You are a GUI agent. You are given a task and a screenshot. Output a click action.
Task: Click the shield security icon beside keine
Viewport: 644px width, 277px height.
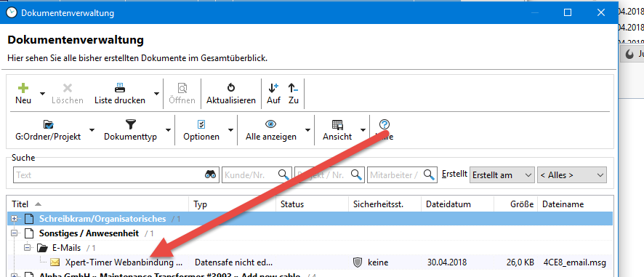(x=358, y=262)
